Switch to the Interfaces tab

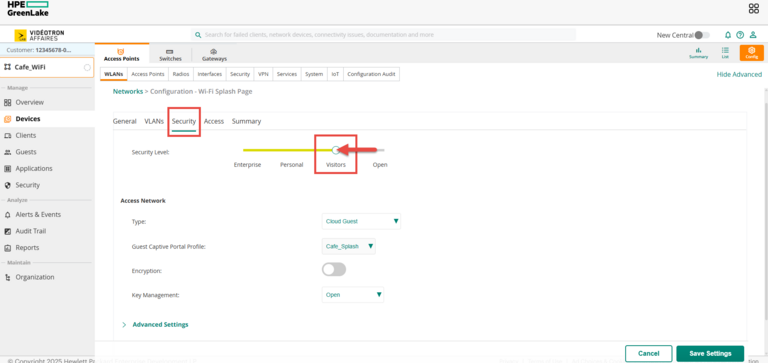[210, 74]
